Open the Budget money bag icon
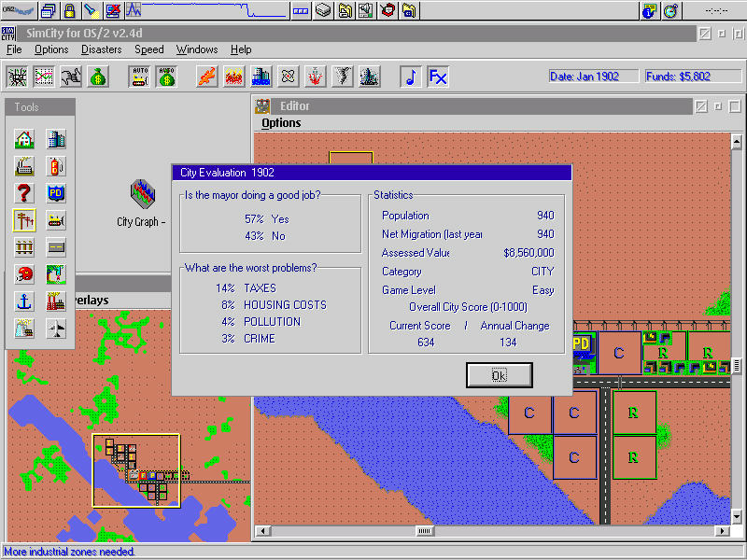The width and height of the screenshot is (747, 560). click(x=98, y=77)
